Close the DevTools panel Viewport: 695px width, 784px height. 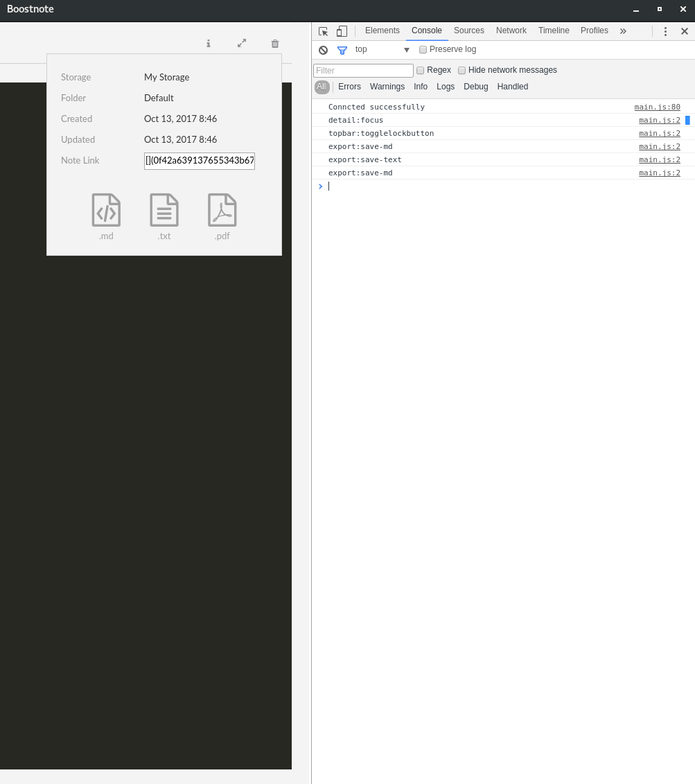tap(685, 31)
